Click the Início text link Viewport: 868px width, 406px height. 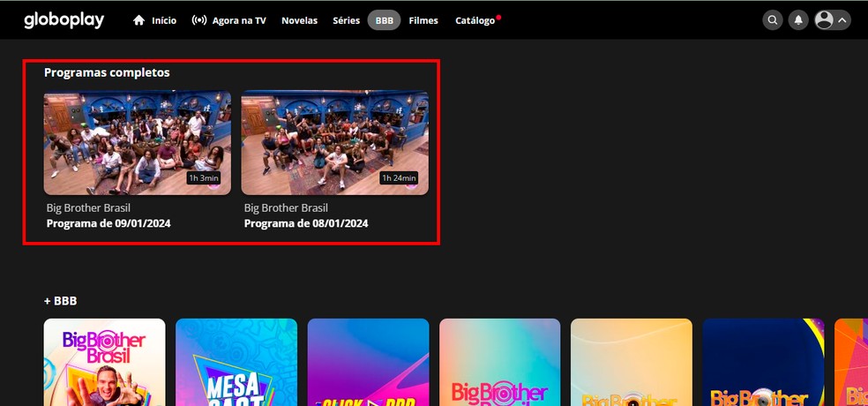164,20
